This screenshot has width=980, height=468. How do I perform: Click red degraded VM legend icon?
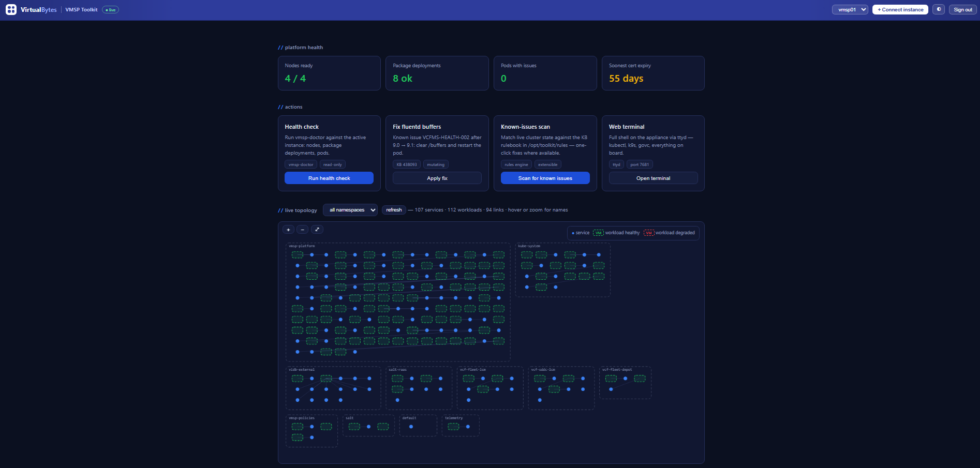[x=649, y=233]
